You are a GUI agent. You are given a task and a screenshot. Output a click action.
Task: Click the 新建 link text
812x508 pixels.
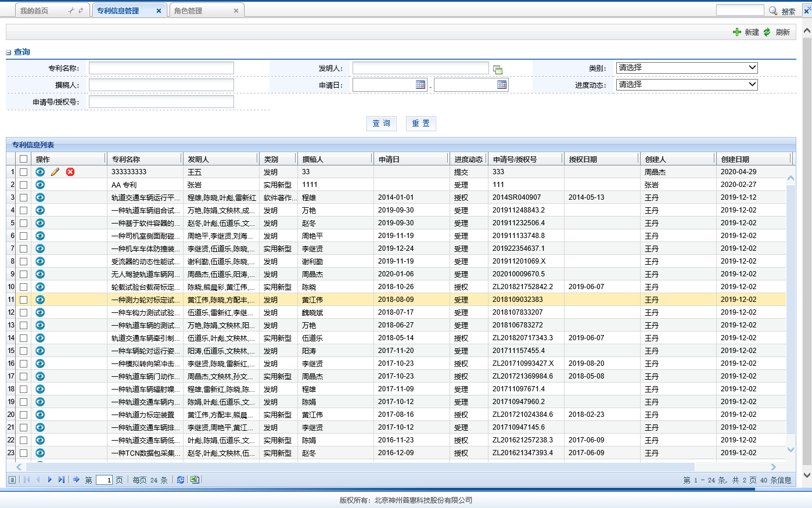[752, 33]
